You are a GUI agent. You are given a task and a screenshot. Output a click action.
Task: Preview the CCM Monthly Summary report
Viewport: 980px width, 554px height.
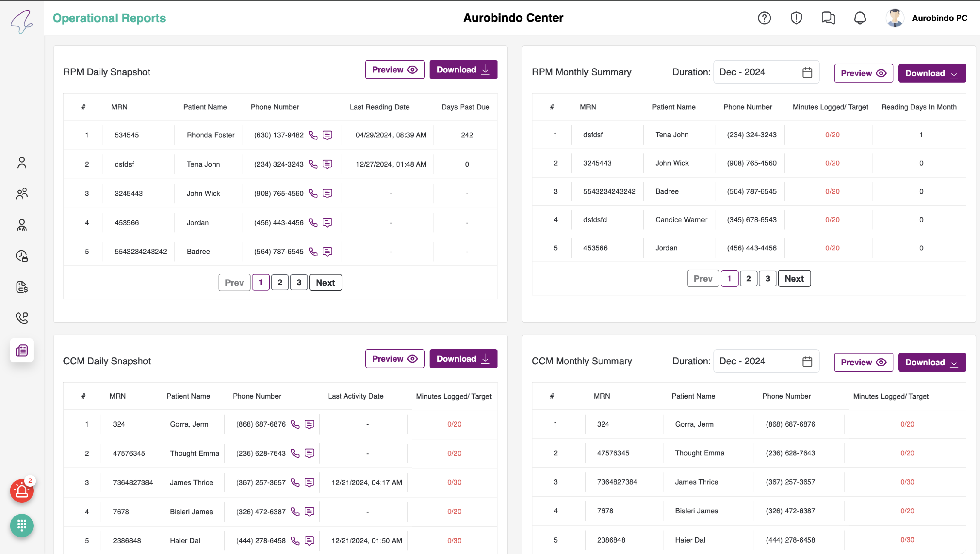[863, 362]
